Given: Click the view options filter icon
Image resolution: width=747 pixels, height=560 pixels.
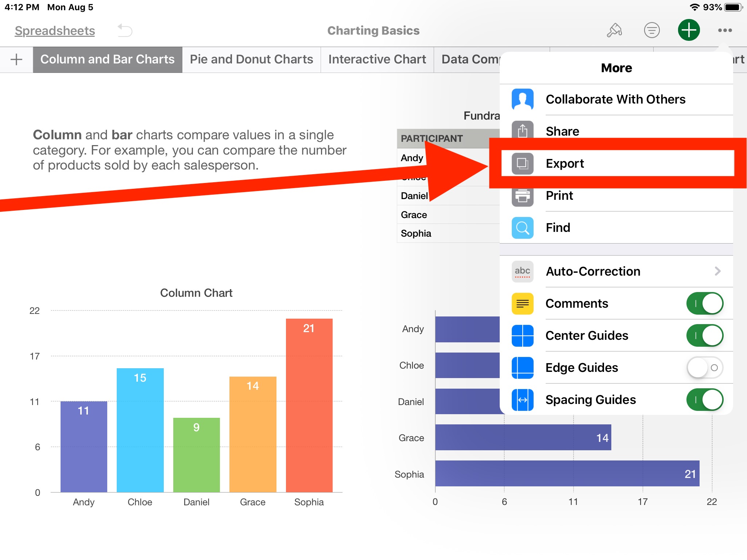Looking at the screenshot, I should (652, 30).
